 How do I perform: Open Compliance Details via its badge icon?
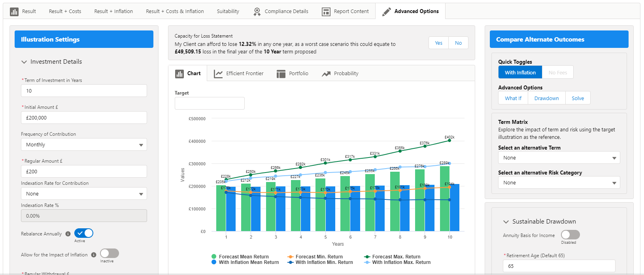tap(257, 11)
